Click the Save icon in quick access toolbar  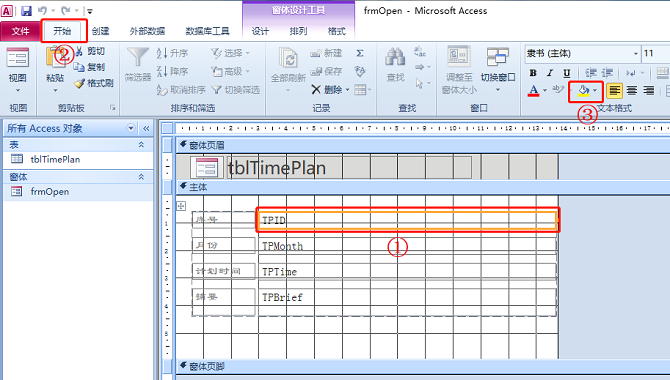point(26,11)
